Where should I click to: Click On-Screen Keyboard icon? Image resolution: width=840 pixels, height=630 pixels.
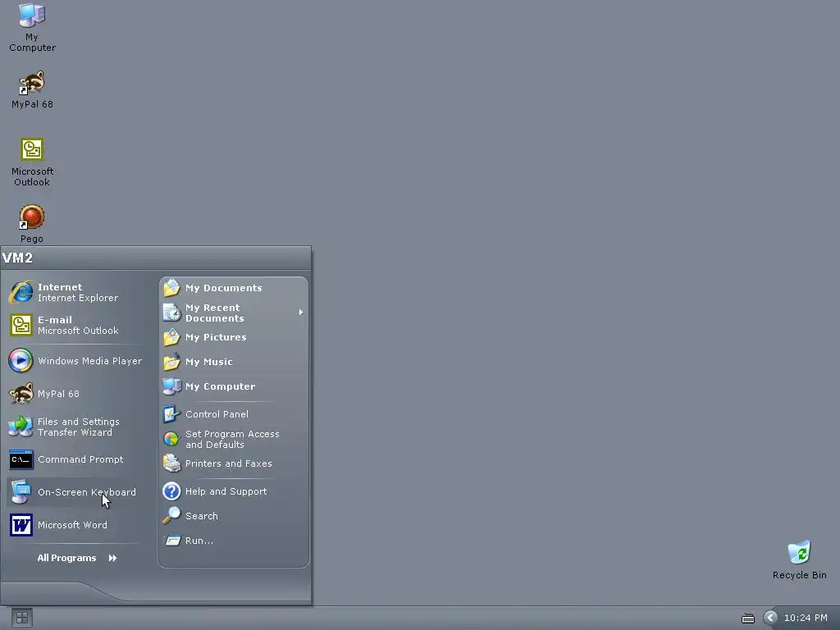(x=21, y=492)
